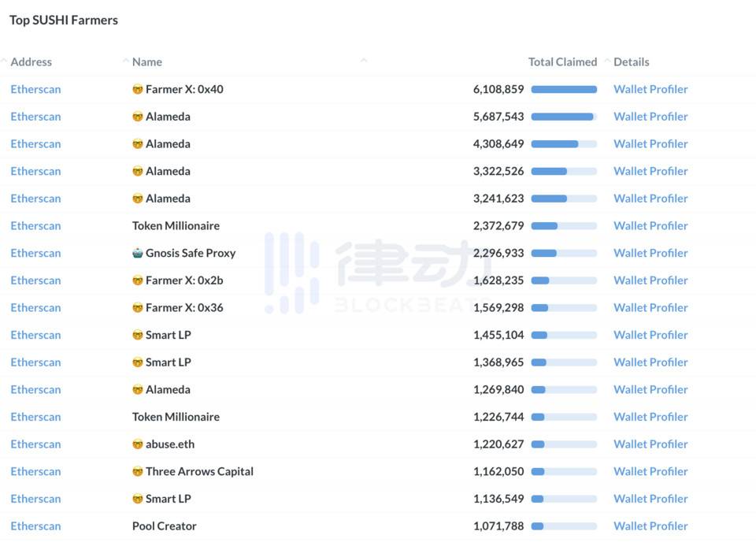
Task: Click the emoji icon in the Smart LP 1,136,549 row
Action: (137, 499)
